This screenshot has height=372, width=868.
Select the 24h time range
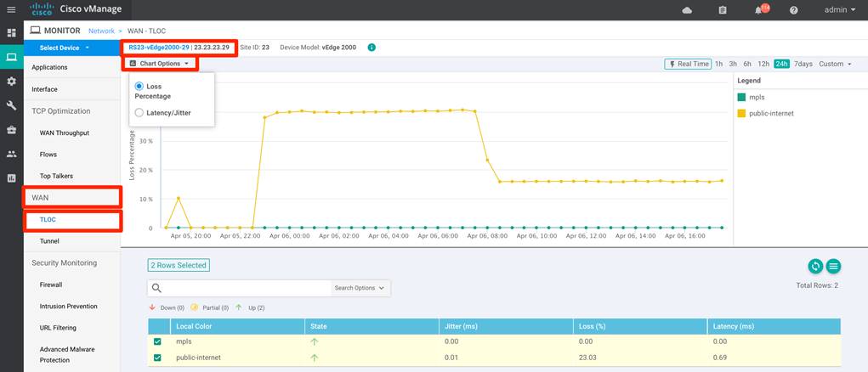click(x=781, y=64)
